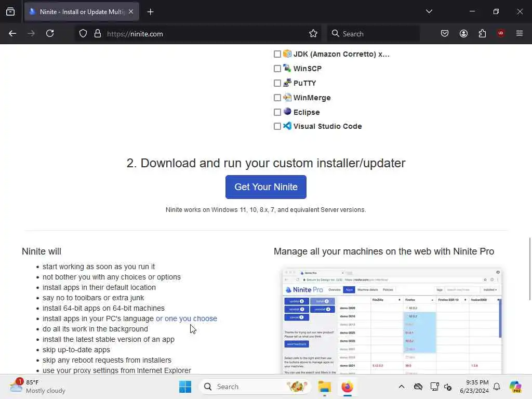This screenshot has height=399, width=532.
Task: Save page to Pocket
Action: coord(445,34)
